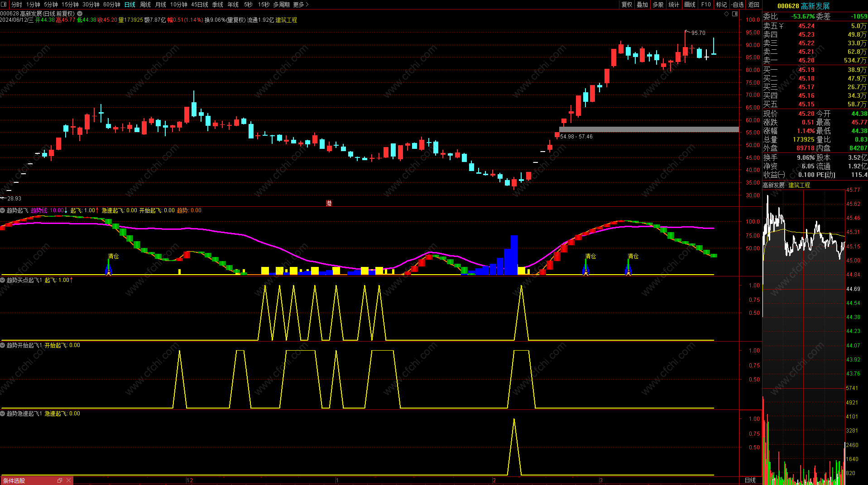Image resolution: width=868 pixels, height=485 pixels.
Task: Toggle the right info panel icon
Action: [x=735, y=14]
